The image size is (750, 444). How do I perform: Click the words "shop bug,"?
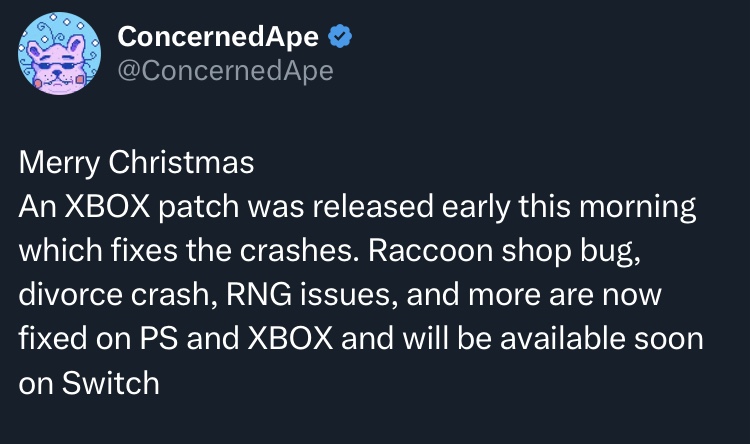pos(571,252)
